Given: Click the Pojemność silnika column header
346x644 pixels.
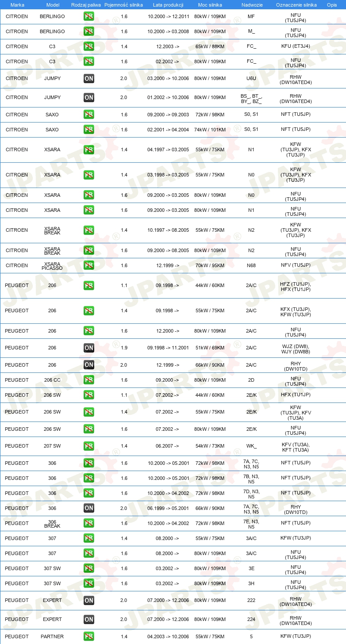Looking at the screenshot, I should 124,4.
